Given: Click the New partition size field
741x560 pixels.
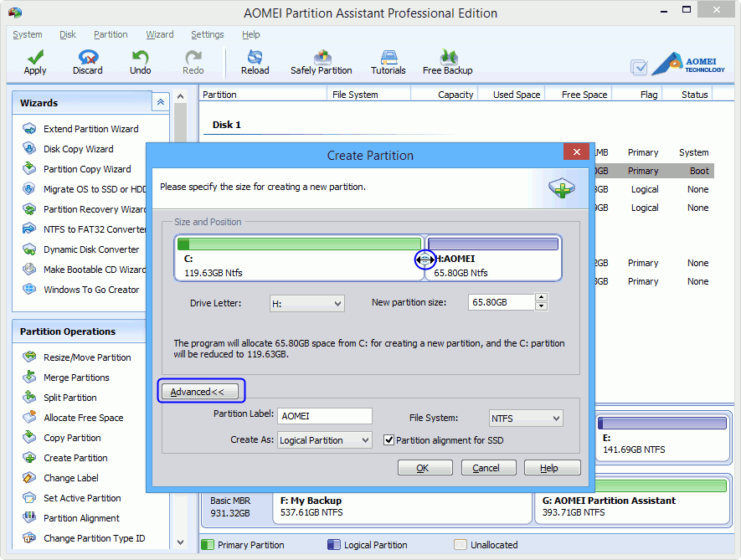Looking at the screenshot, I should click(x=502, y=302).
